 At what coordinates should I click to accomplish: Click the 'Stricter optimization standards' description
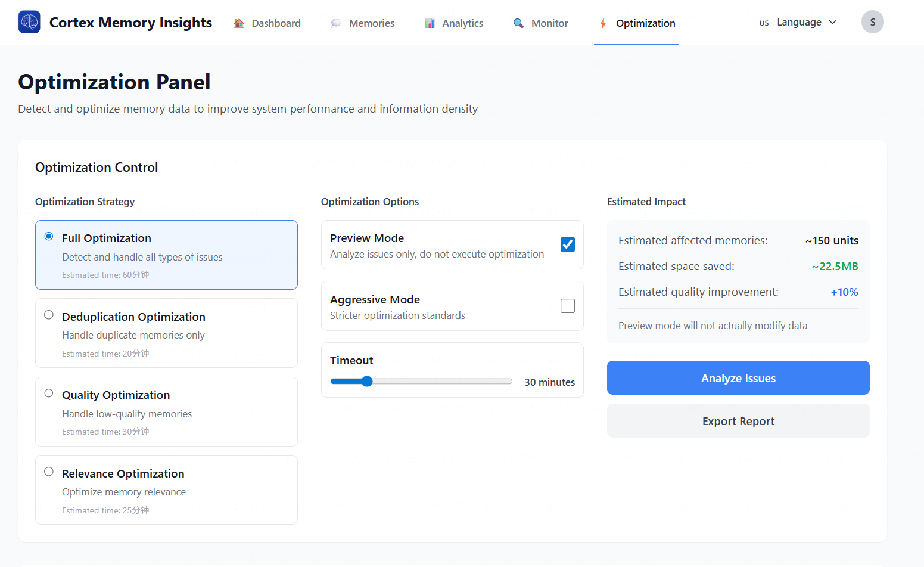click(397, 315)
